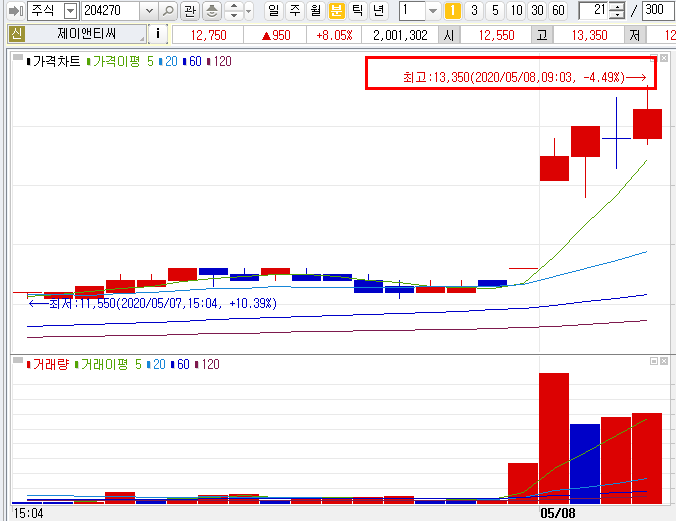The height and width of the screenshot is (521, 676).
Task: Switch to weekly chart 주
Action: click(295, 11)
